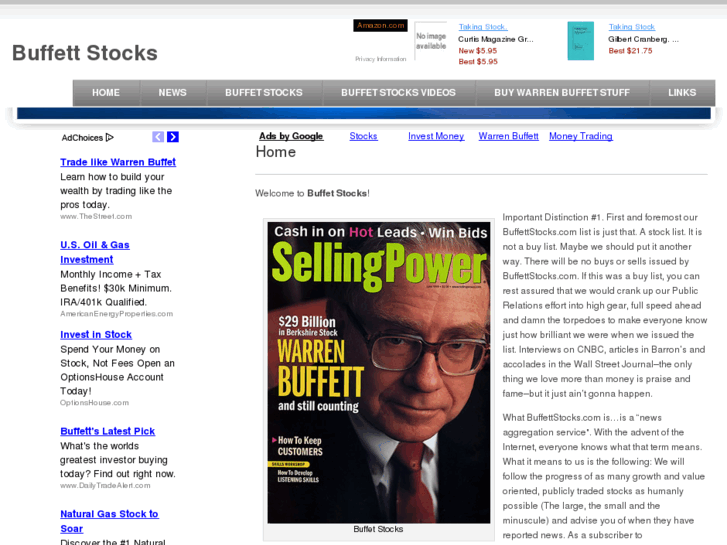
Task: Follow the Invest Money ad link
Action: [436, 136]
